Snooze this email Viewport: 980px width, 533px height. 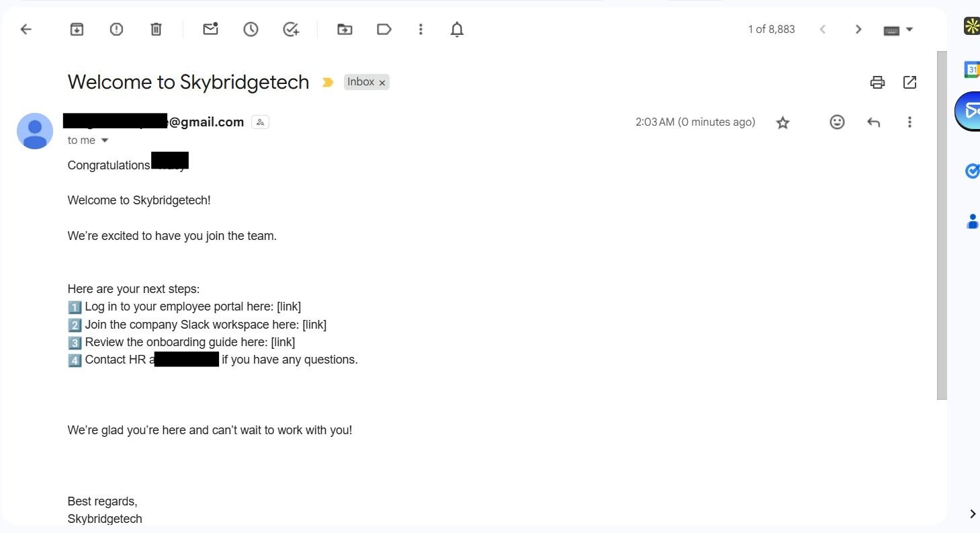pos(251,30)
